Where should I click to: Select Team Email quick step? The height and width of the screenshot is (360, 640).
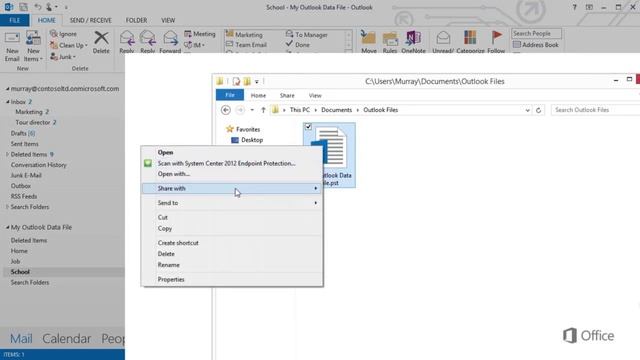[246, 45]
